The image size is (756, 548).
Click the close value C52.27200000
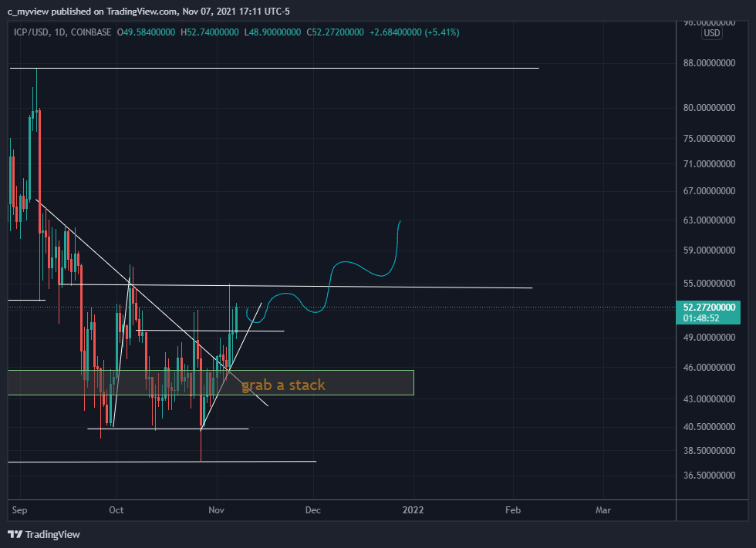coord(335,32)
